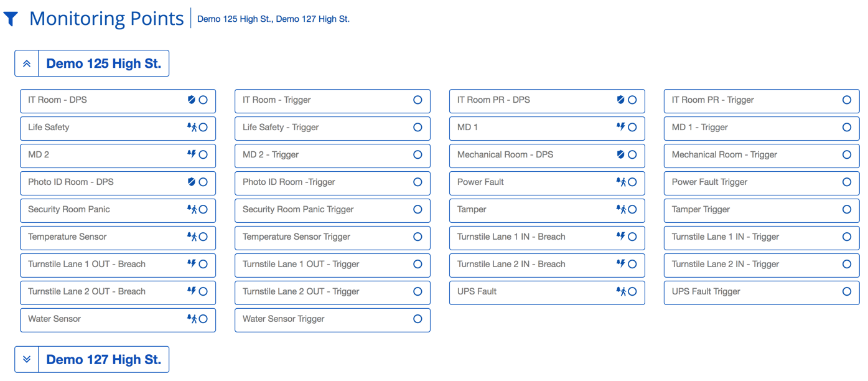Click the walking person icon on Water Sensor

tap(194, 319)
